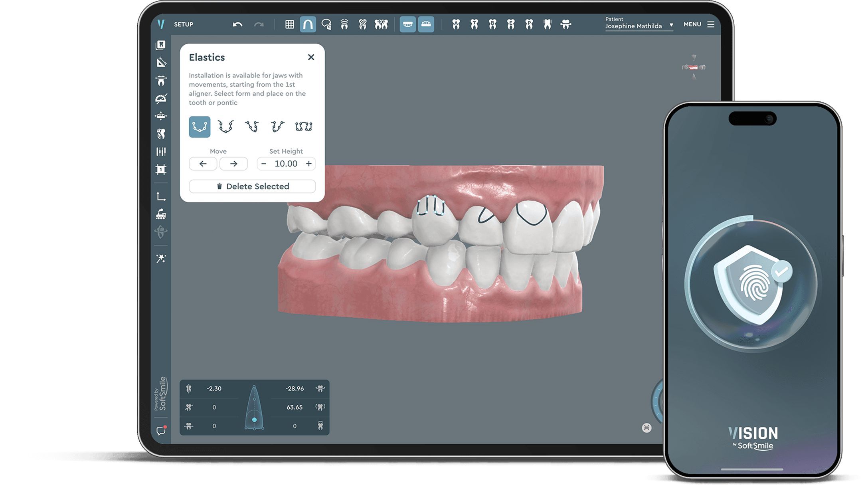Screen dimensions: 868x485
Task: Select the pontics tooth tool marked P
Action: [x=529, y=24]
